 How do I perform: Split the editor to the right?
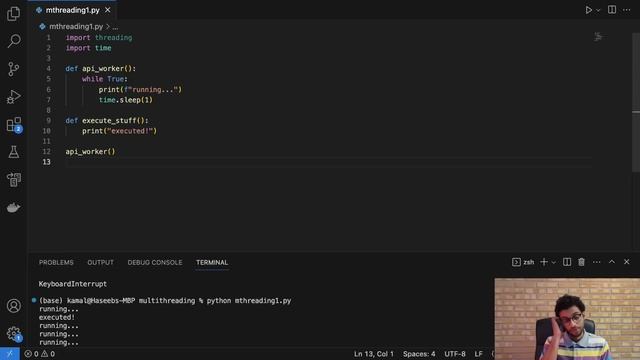[612, 10]
